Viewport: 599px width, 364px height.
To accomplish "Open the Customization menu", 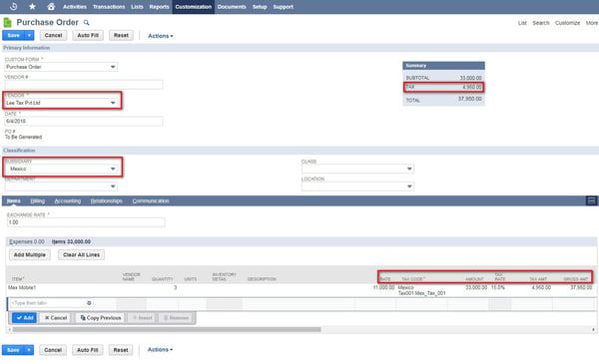I will 194,7.
